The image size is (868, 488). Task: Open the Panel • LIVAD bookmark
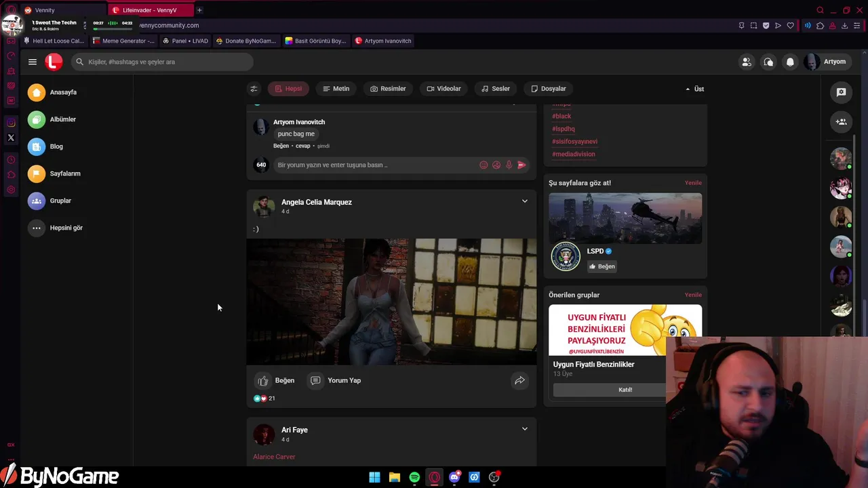[185, 41]
